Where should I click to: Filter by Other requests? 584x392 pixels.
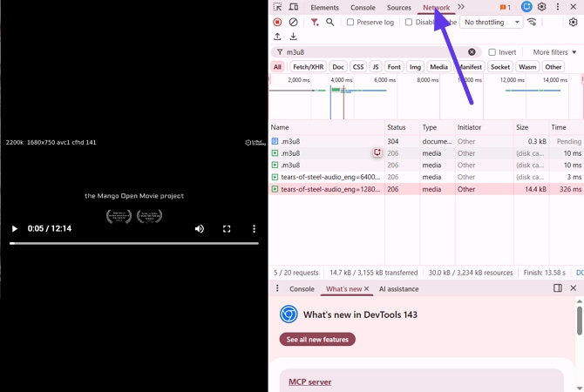pos(553,67)
